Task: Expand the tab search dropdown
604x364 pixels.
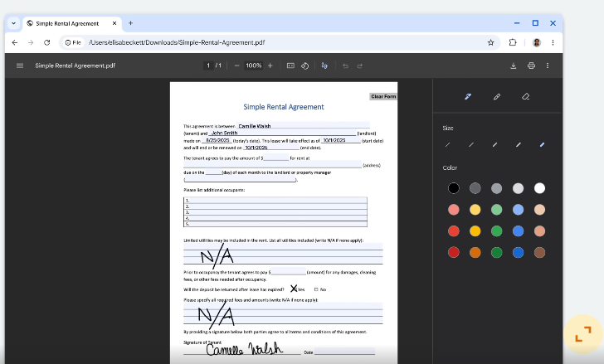Action: [x=13, y=23]
